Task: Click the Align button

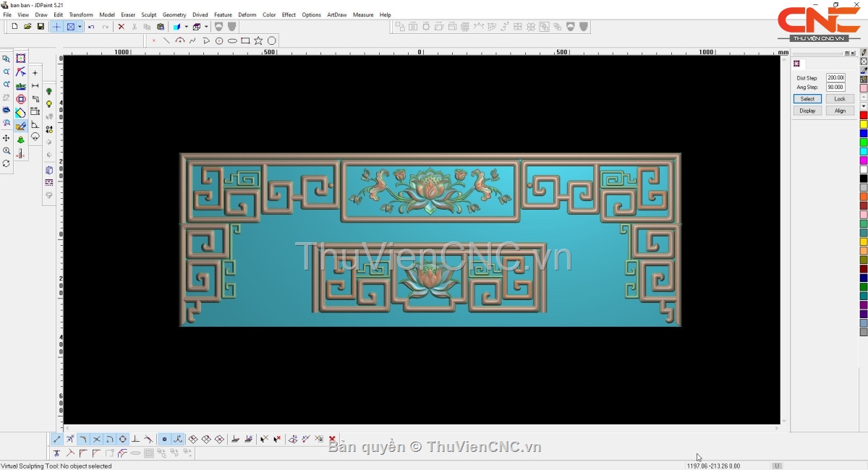Action: (x=840, y=111)
